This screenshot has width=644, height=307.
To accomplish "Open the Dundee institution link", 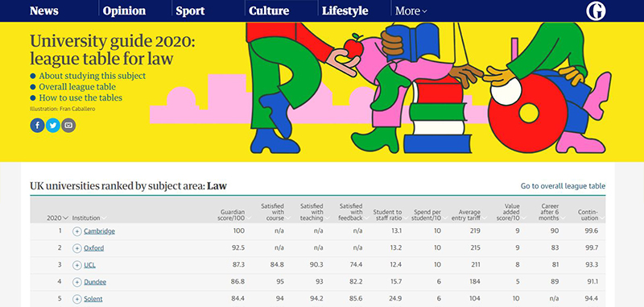I will (x=95, y=282).
